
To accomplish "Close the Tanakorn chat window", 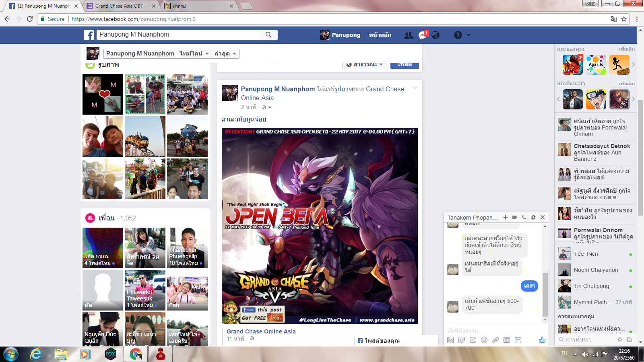I will pos(543,217).
